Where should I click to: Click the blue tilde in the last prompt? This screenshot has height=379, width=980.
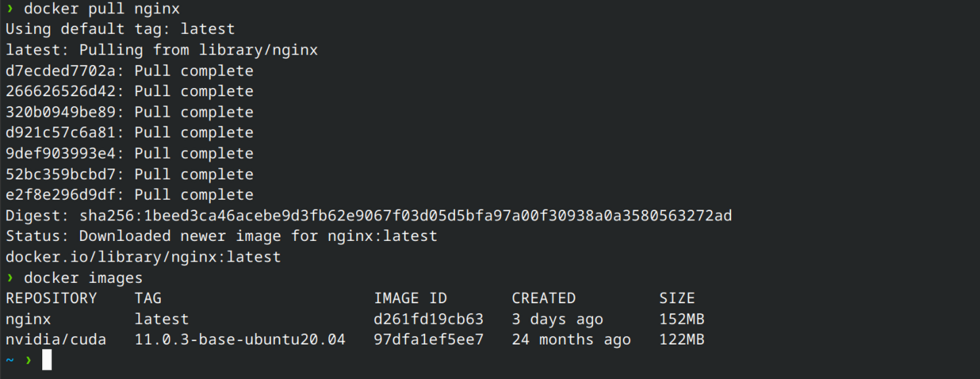click(x=9, y=360)
